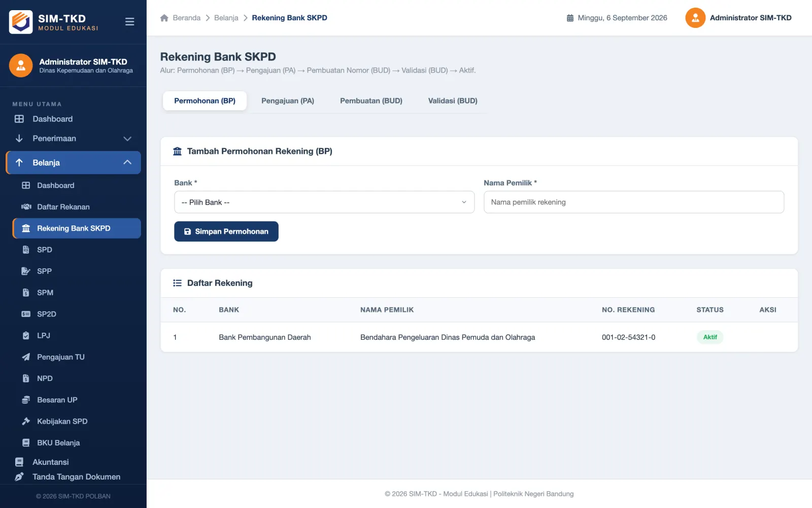The image size is (812, 508).
Task: Click the Bendahara Pengeluaran Dinas Pemuda dan Olahraga cell
Action: coord(448,337)
